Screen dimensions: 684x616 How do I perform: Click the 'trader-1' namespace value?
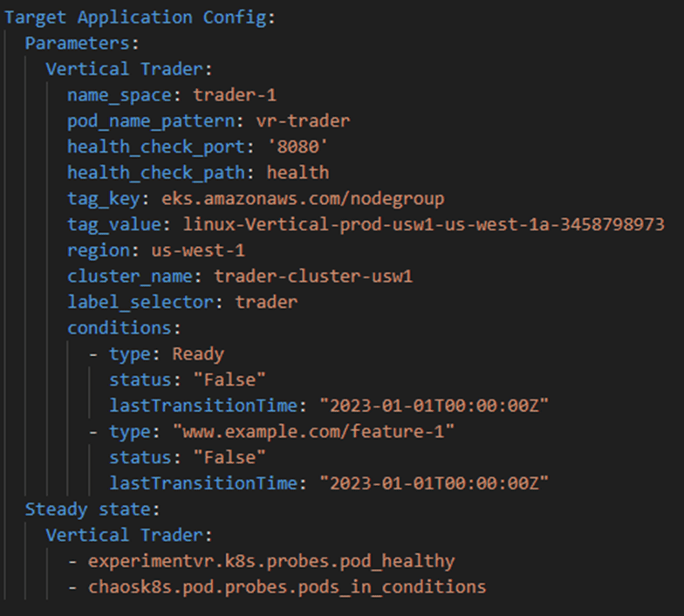[x=235, y=95]
